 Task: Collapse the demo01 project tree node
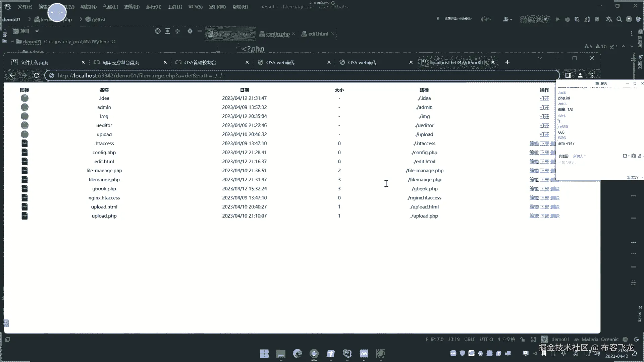click(x=12, y=42)
